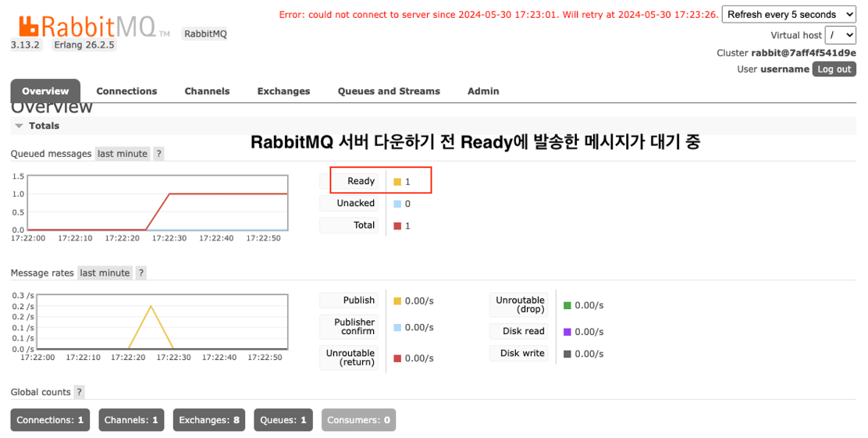Image resolution: width=868 pixels, height=438 pixels.
Task: Click the Log out button
Action: click(834, 69)
